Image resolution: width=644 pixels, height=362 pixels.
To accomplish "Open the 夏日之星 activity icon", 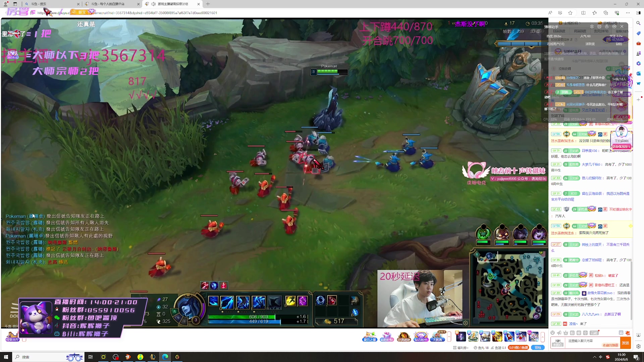I will point(370,337).
